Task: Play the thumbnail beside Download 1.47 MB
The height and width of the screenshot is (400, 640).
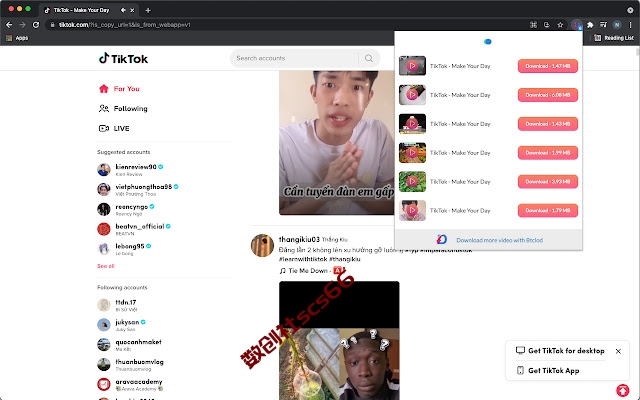Action: (412, 66)
